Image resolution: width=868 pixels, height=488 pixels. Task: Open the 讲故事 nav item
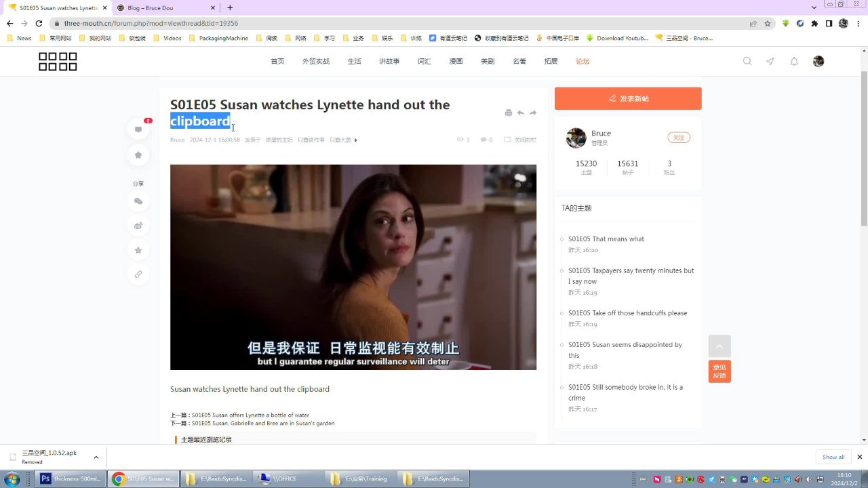[389, 61]
